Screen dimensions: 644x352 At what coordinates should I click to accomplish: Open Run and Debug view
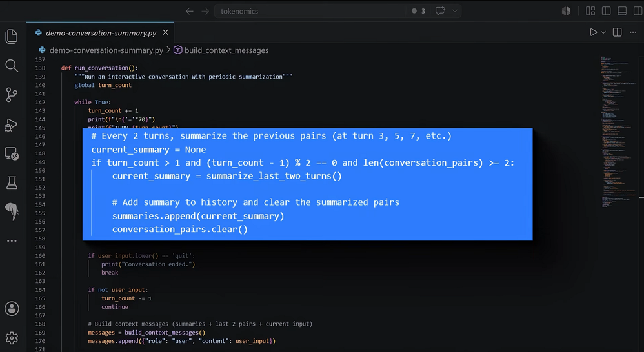(x=12, y=124)
